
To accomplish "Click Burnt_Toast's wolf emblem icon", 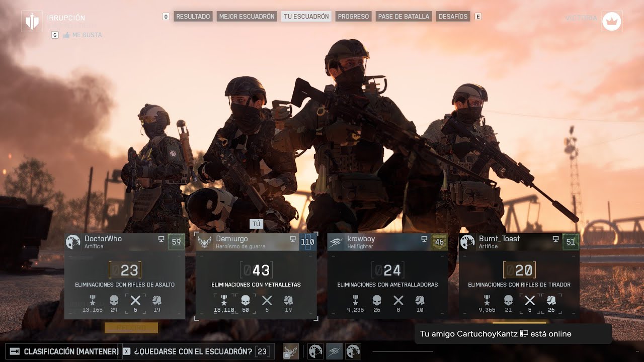I will (x=467, y=242).
